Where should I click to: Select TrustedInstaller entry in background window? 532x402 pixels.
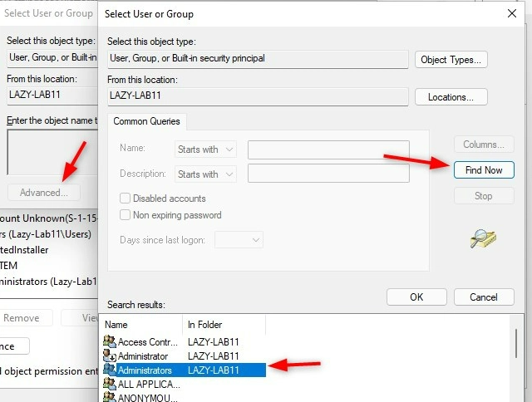pos(24,250)
